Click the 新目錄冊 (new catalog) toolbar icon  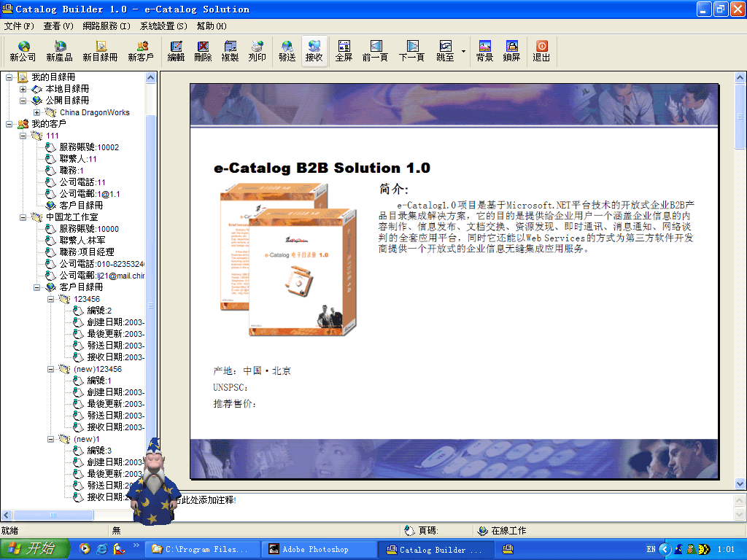pos(100,52)
